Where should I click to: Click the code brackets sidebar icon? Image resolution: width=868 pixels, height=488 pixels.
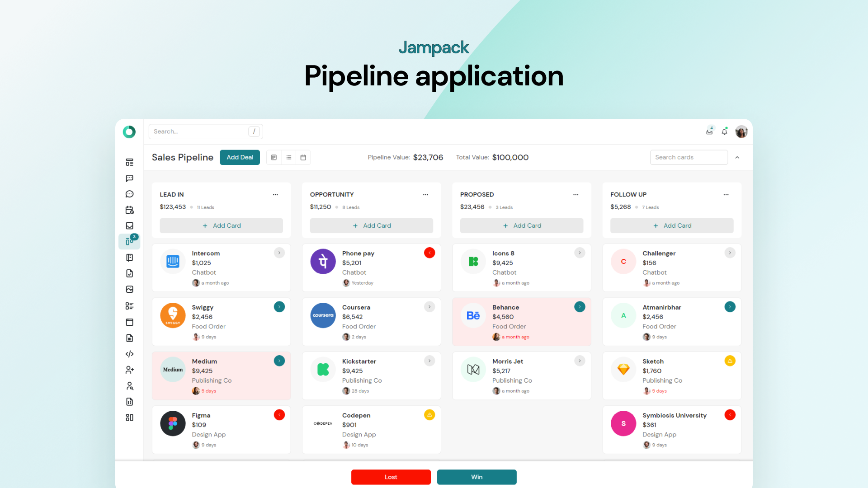(x=129, y=354)
